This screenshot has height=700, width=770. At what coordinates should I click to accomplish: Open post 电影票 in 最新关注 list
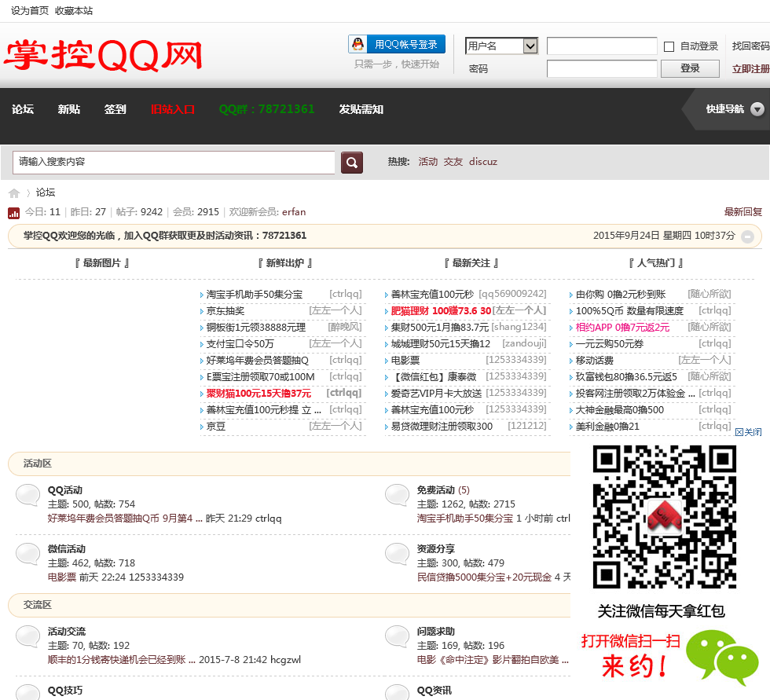[x=405, y=361]
